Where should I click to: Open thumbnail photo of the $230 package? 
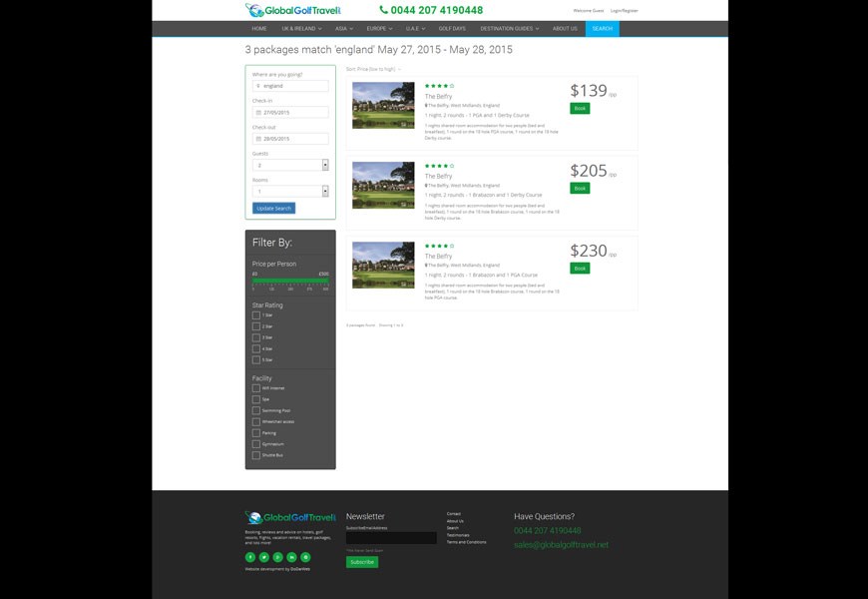click(x=383, y=265)
